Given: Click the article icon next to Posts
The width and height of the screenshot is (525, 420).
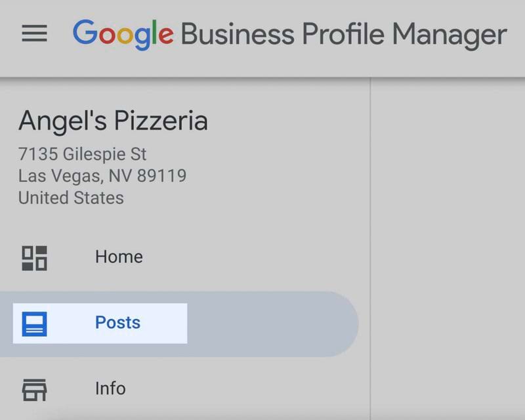Looking at the screenshot, I should pyautogui.click(x=35, y=322).
